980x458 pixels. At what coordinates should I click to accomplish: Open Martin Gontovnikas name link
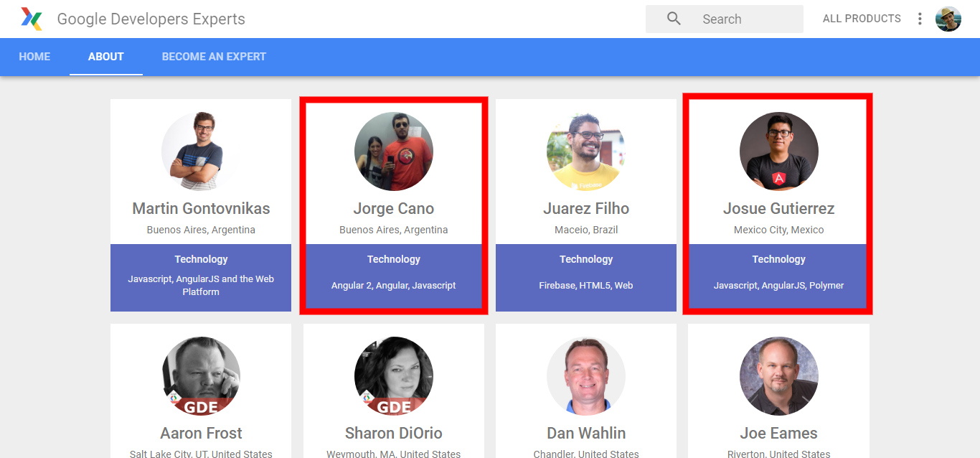click(x=201, y=209)
